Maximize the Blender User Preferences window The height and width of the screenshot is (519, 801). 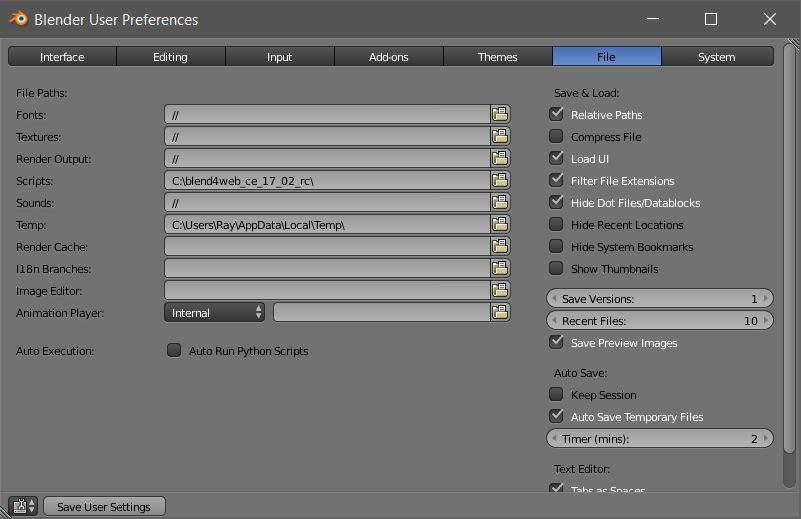click(x=711, y=19)
